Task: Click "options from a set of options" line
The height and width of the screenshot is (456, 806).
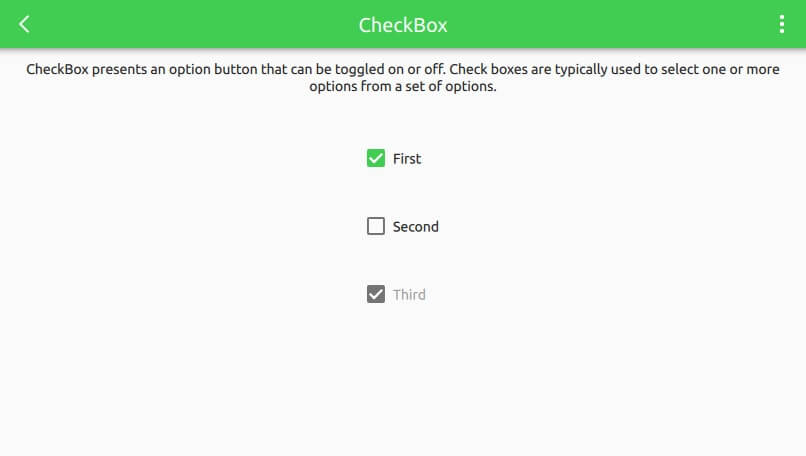Action: tap(403, 87)
